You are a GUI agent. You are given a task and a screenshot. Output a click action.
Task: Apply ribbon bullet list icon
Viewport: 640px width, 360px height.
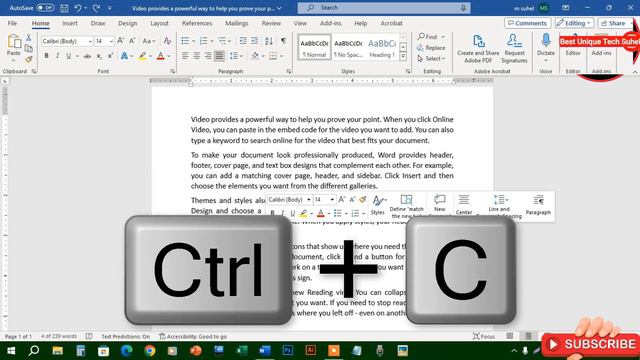[x=185, y=41]
